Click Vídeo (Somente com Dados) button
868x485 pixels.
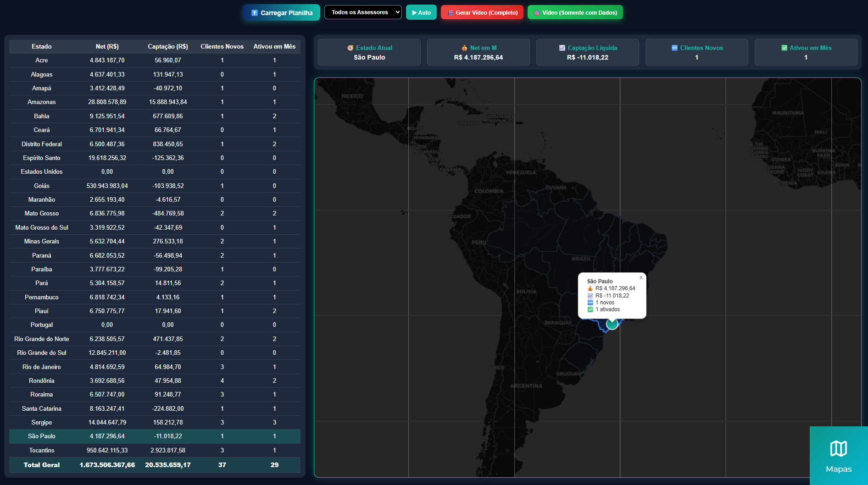(x=575, y=13)
